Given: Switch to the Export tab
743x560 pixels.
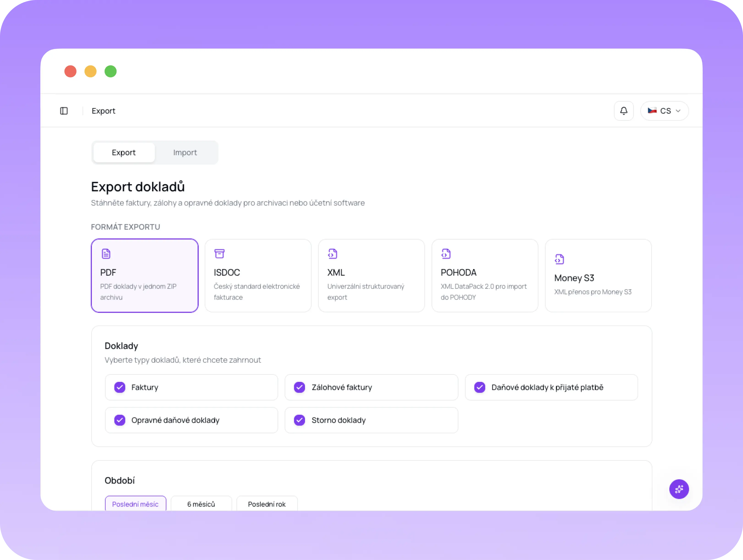Looking at the screenshot, I should point(124,152).
